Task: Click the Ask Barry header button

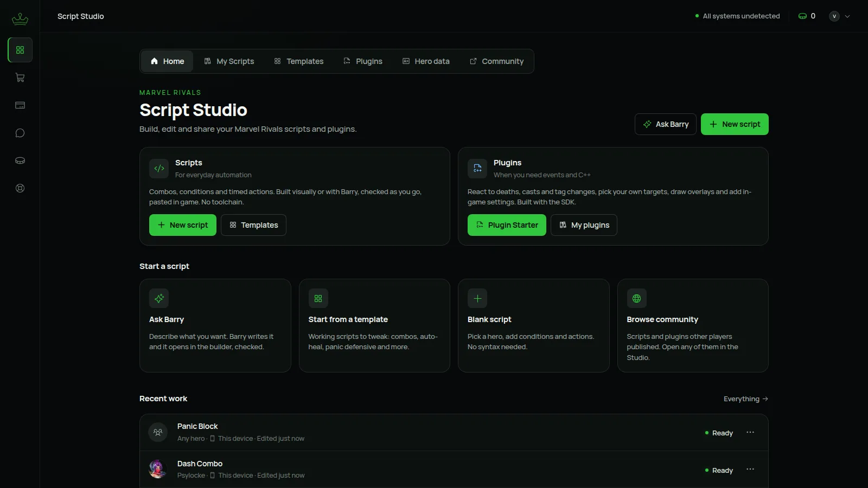Action: [x=666, y=124]
